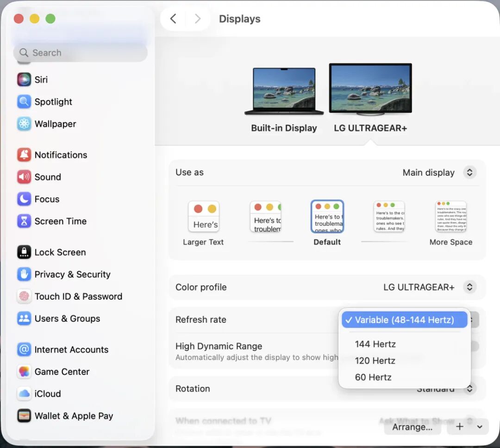
Task: Open the Color profile dropdown
Action: tap(469, 287)
